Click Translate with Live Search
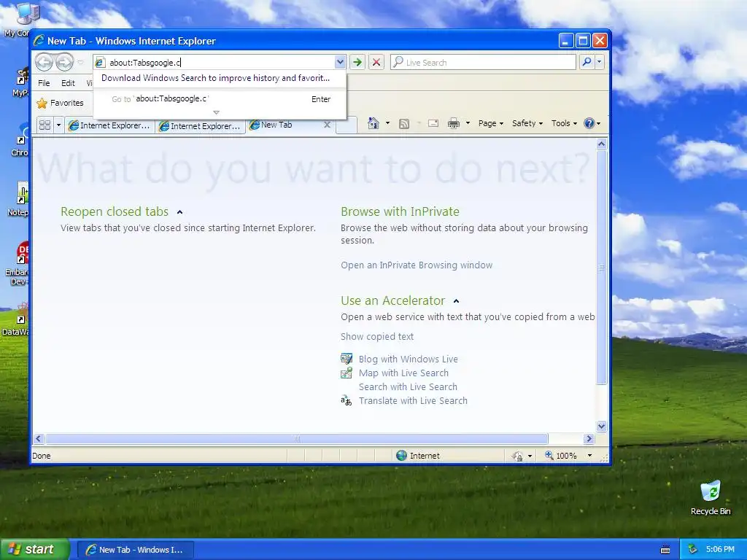 pyautogui.click(x=413, y=400)
